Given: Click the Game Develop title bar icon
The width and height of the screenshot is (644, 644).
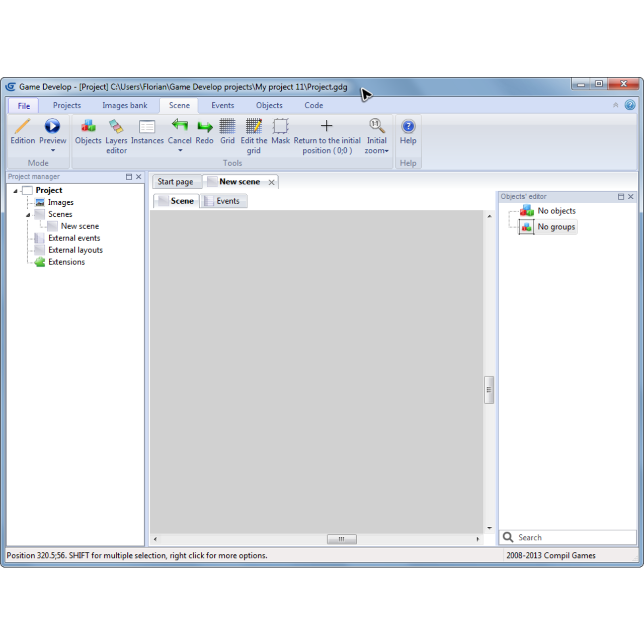Looking at the screenshot, I should tap(11, 87).
